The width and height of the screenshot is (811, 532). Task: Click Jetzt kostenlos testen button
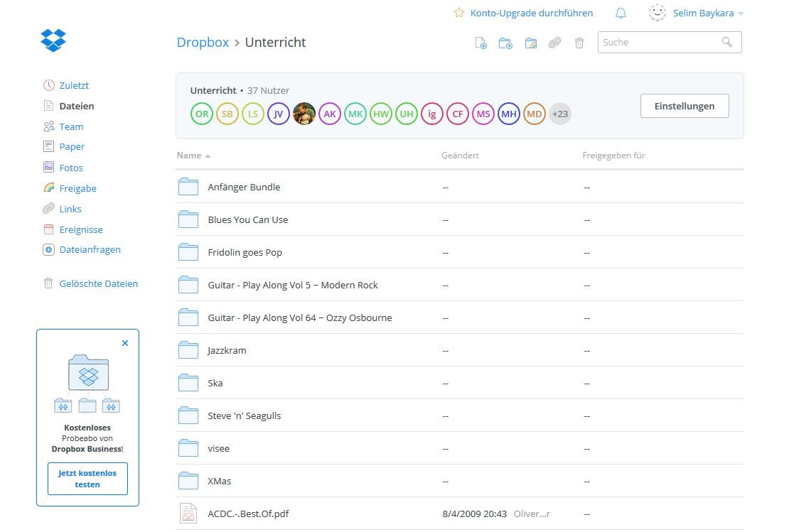coord(87,479)
